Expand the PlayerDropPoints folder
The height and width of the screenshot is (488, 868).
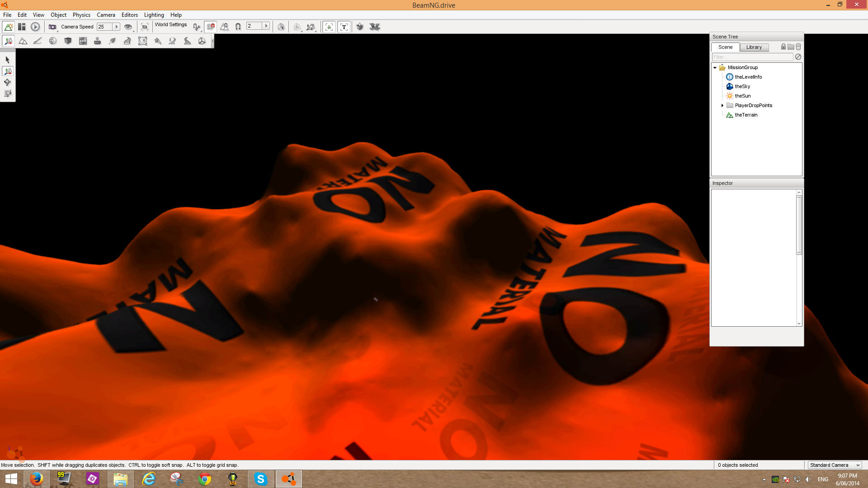(722, 106)
